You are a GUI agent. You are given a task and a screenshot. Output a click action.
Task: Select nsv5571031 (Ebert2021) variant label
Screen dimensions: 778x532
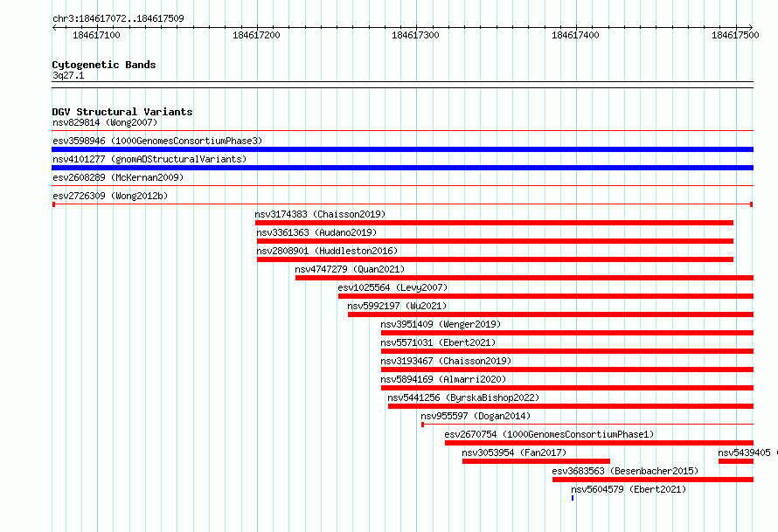(x=438, y=342)
